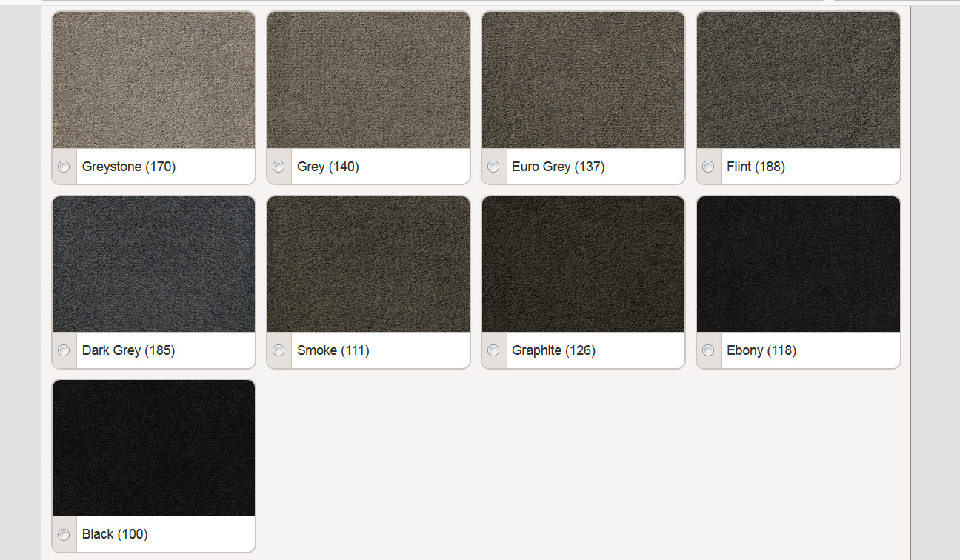The image size is (960, 560).
Task: Click the Black carpet swatch image
Action: [x=154, y=447]
